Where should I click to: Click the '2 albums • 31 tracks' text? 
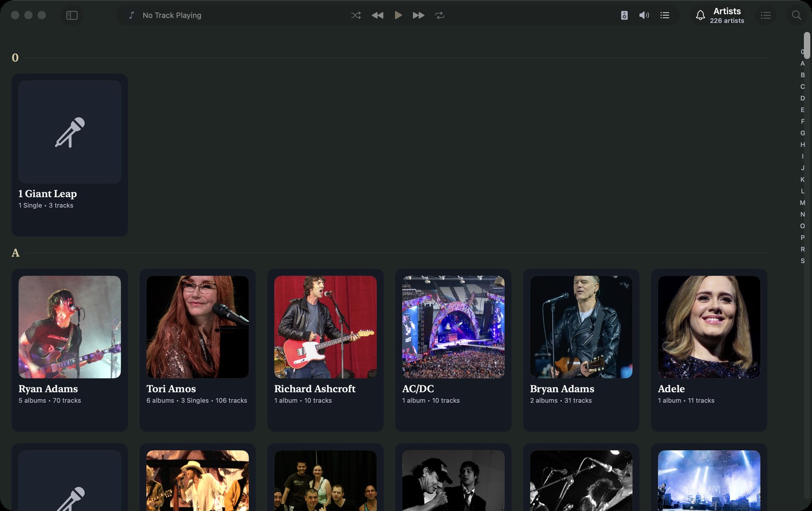coord(561,401)
